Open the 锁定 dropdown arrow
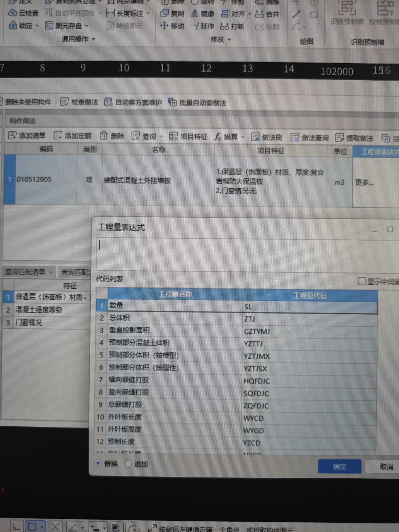The height and width of the screenshot is (532, 399). click(37, 26)
